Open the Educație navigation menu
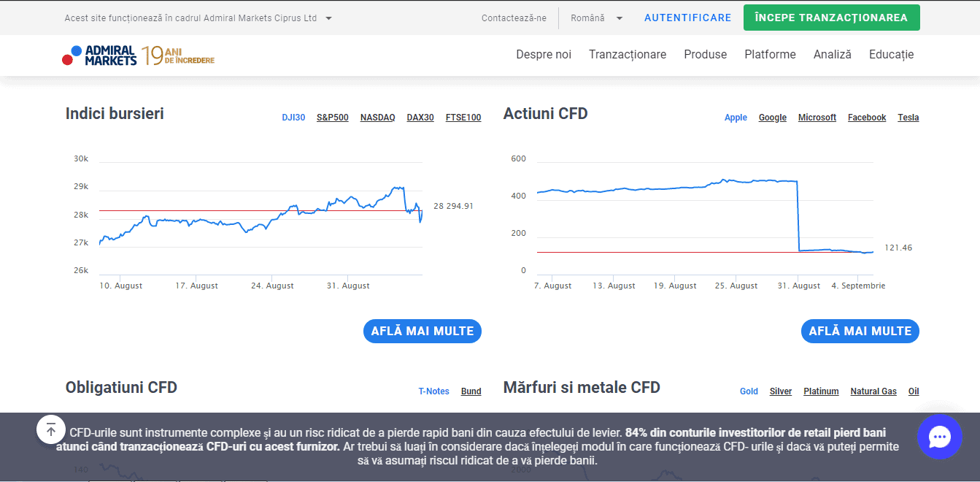 [x=891, y=54]
